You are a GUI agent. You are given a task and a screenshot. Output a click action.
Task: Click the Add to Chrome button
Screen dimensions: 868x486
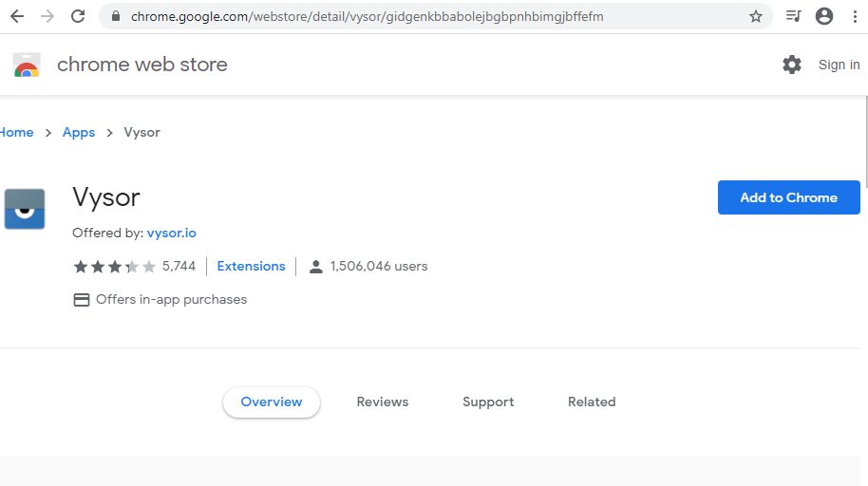[x=789, y=197]
